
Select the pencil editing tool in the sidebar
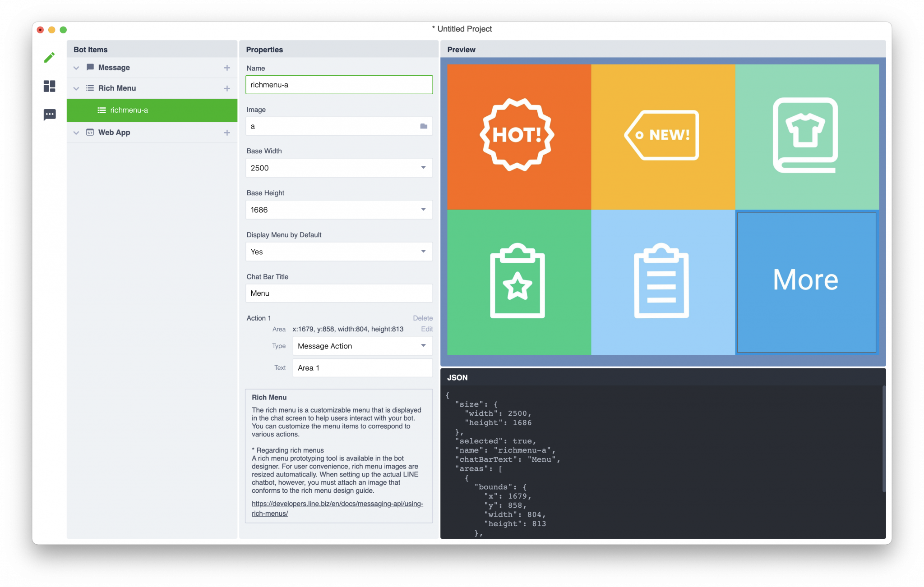[x=50, y=57]
